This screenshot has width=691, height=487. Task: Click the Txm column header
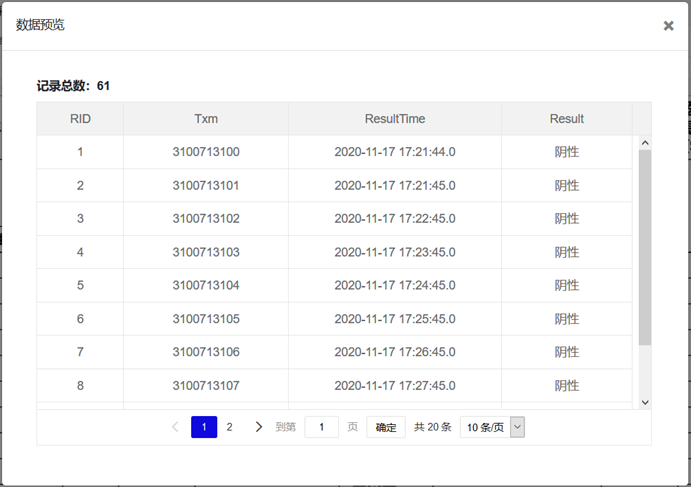(206, 119)
